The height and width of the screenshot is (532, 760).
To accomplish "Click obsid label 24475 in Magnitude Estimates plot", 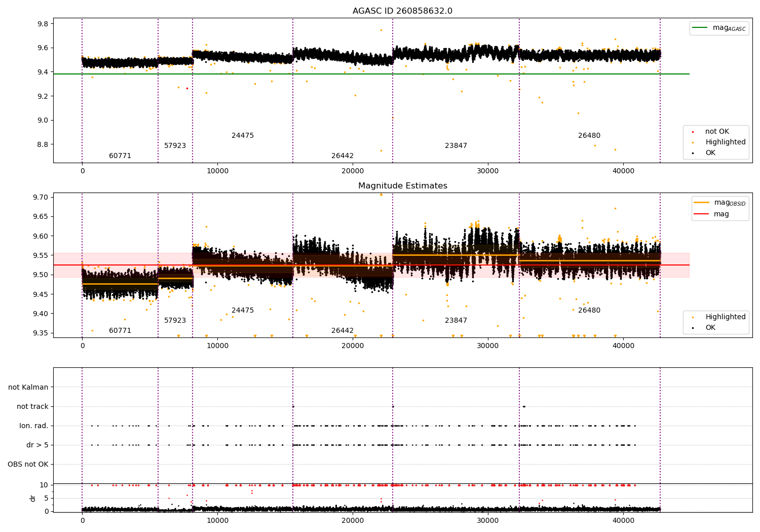I will tap(243, 311).
